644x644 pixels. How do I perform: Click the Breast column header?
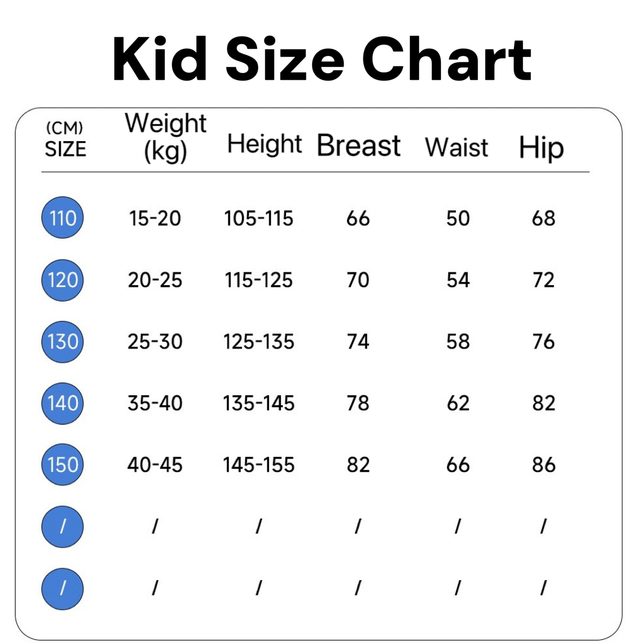click(358, 145)
